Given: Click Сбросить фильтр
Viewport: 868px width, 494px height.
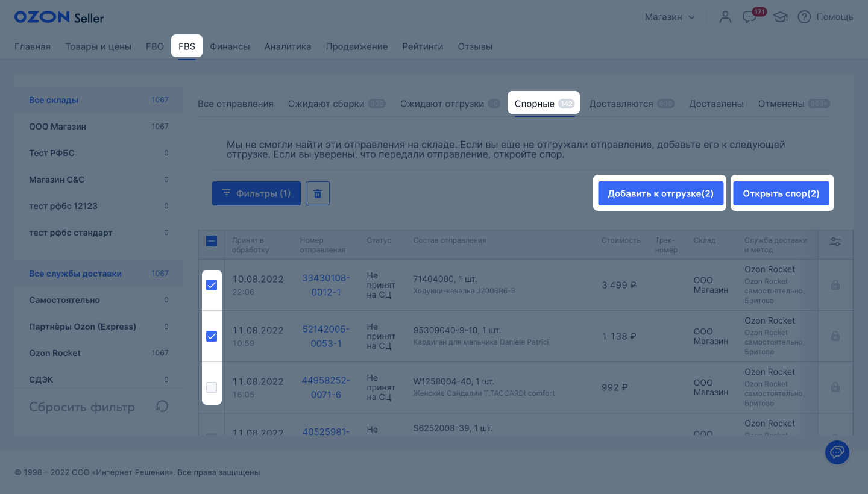Looking at the screenshot, I should [82, 407].
